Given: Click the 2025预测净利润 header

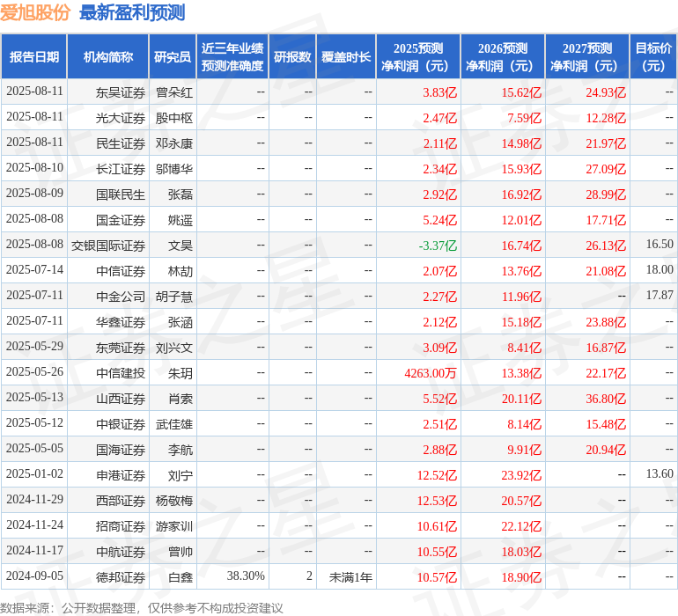Looking at the screenshot, I should 418,56.
